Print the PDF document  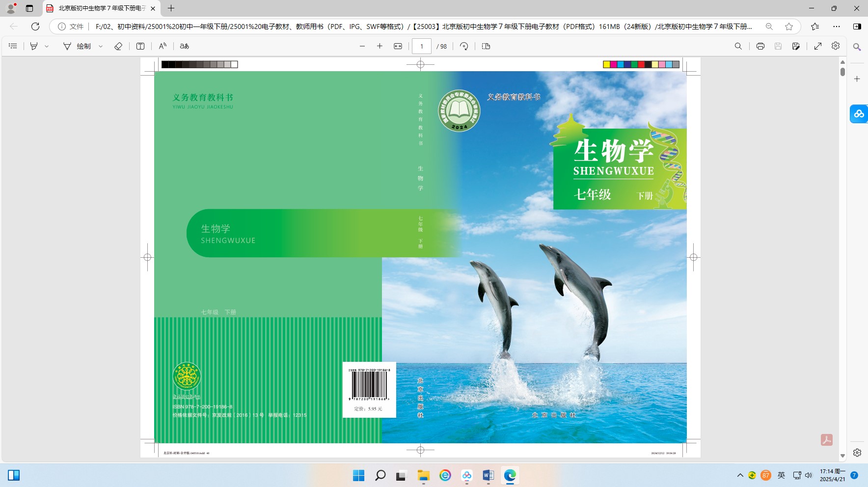tap(760, 46)
